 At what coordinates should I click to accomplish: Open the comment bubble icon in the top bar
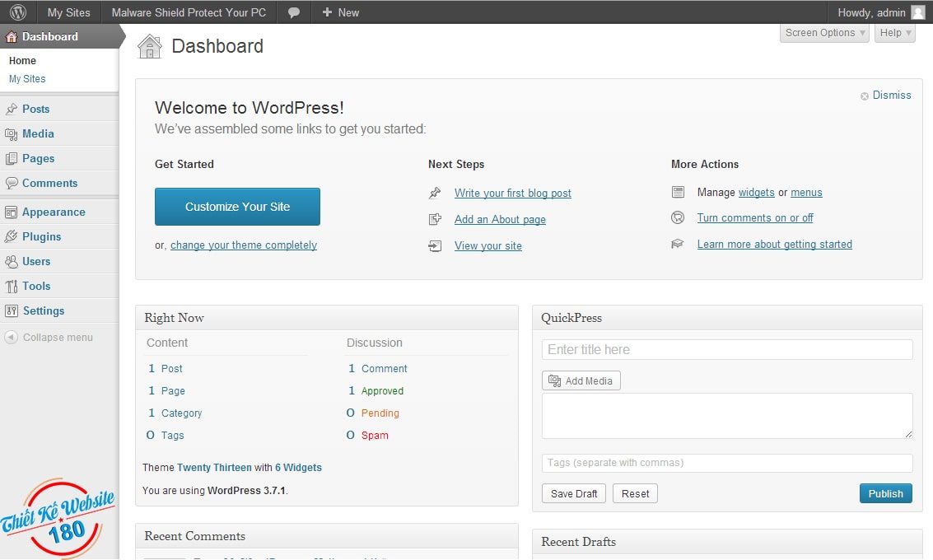tap(294, 12)
